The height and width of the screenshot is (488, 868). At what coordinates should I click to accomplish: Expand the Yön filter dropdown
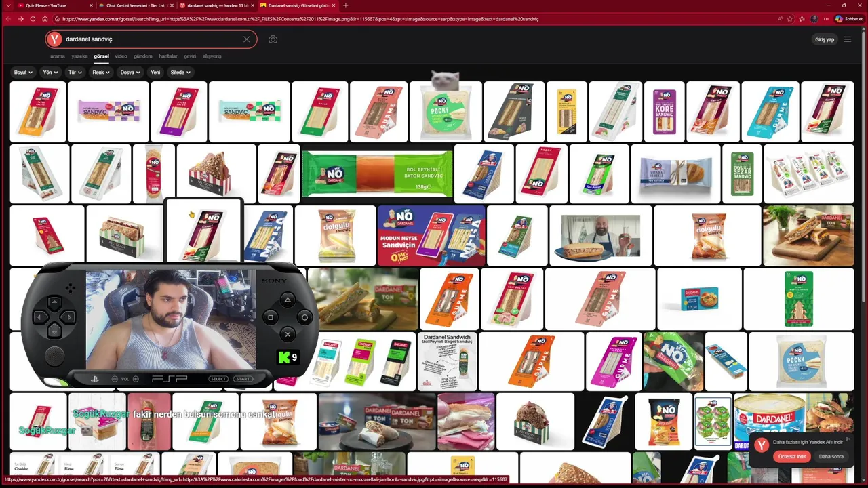(x=50, y=72)
